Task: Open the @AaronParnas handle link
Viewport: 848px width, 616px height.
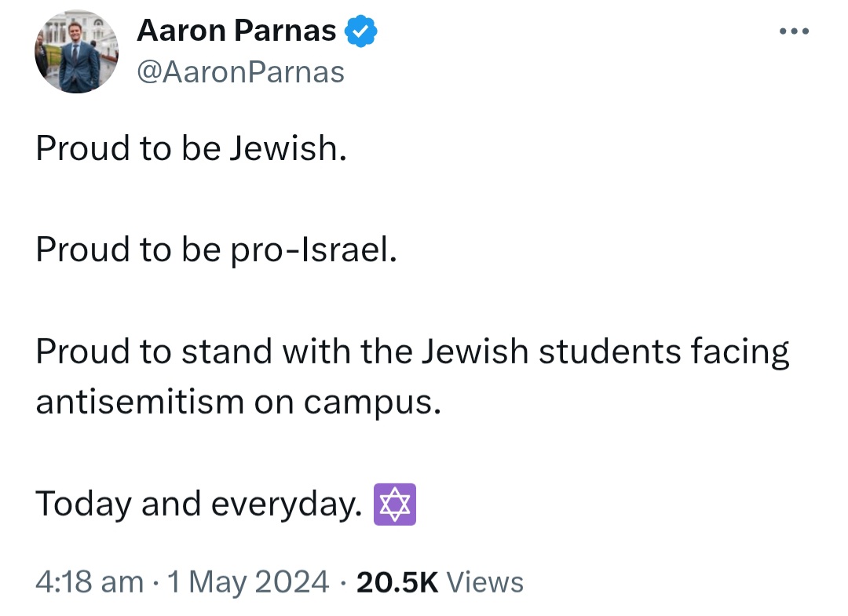Action: (241, 72)
